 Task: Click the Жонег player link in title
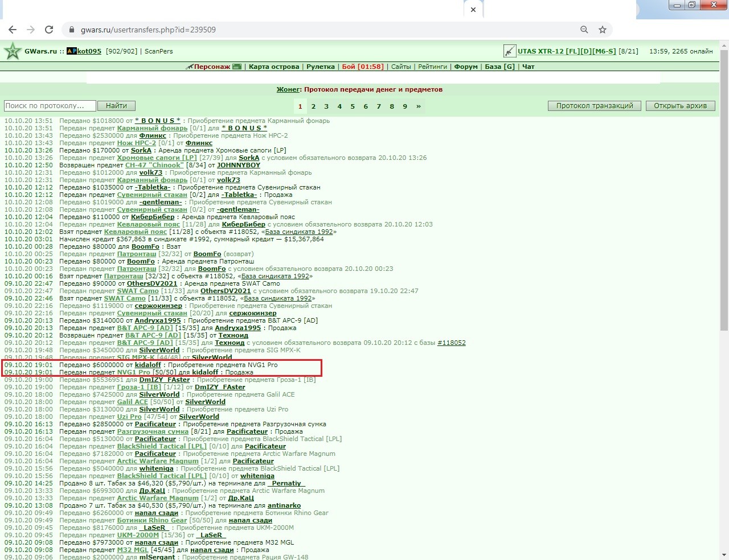point(288,89)
